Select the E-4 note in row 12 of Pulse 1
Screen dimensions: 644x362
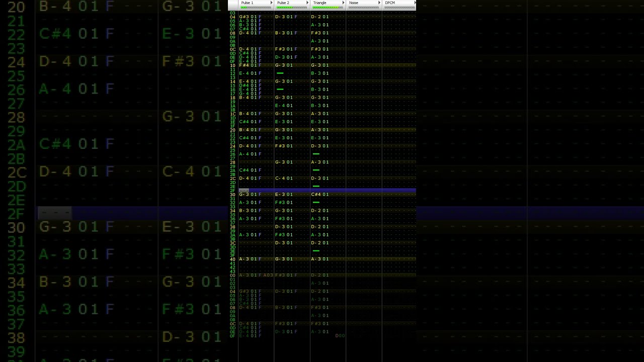click(x=244, y=73)
